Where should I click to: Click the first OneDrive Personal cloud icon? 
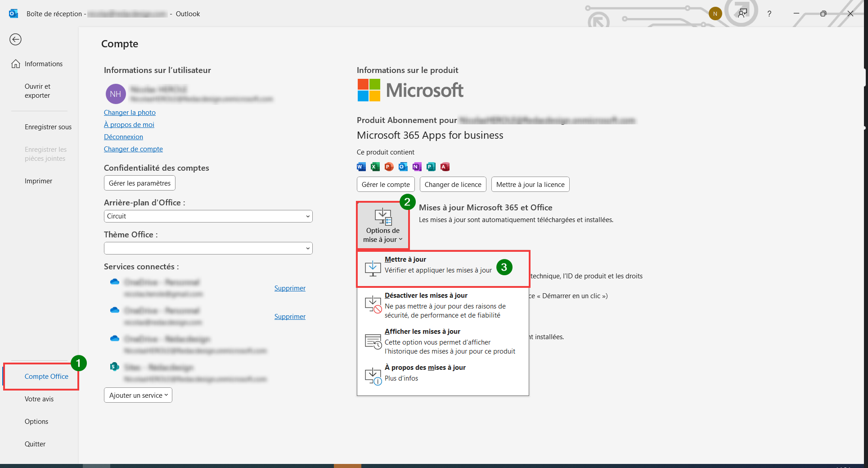[115, 282]
